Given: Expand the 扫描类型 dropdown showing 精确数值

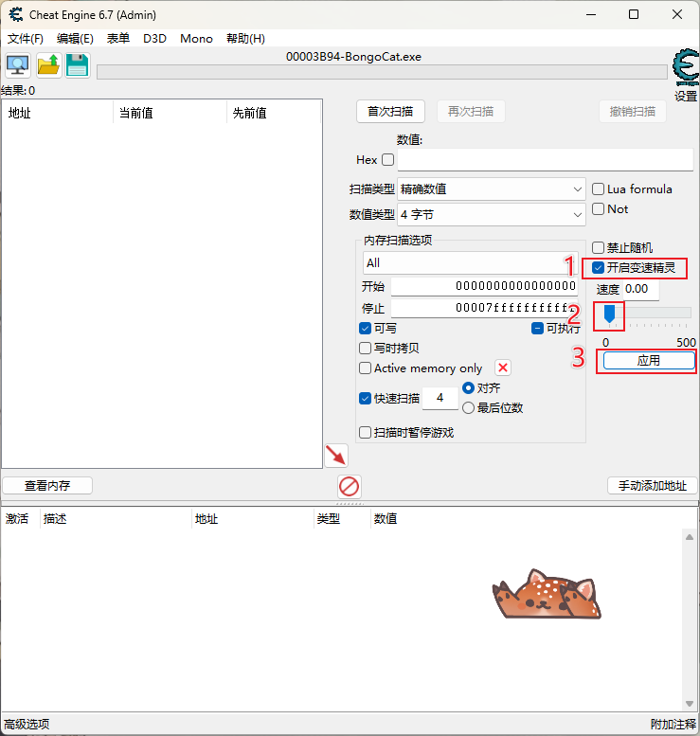Looking at the screenshot, I should tap(491, 189).
